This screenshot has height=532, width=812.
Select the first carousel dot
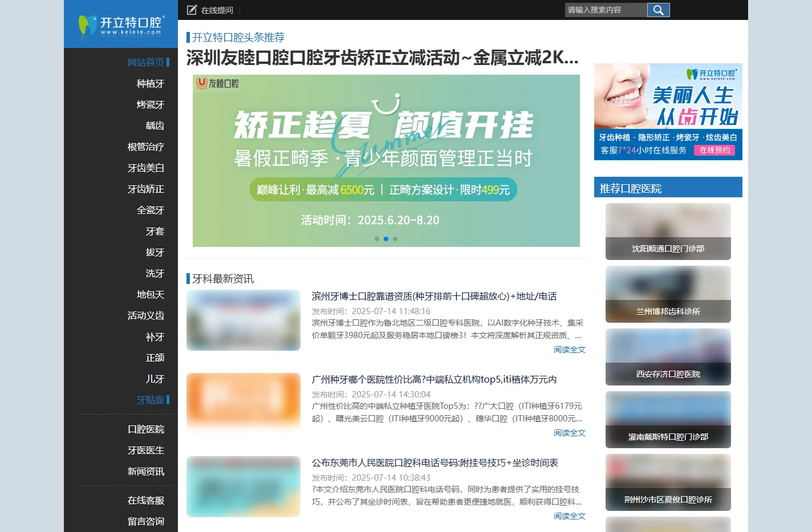tap(377, 239)
